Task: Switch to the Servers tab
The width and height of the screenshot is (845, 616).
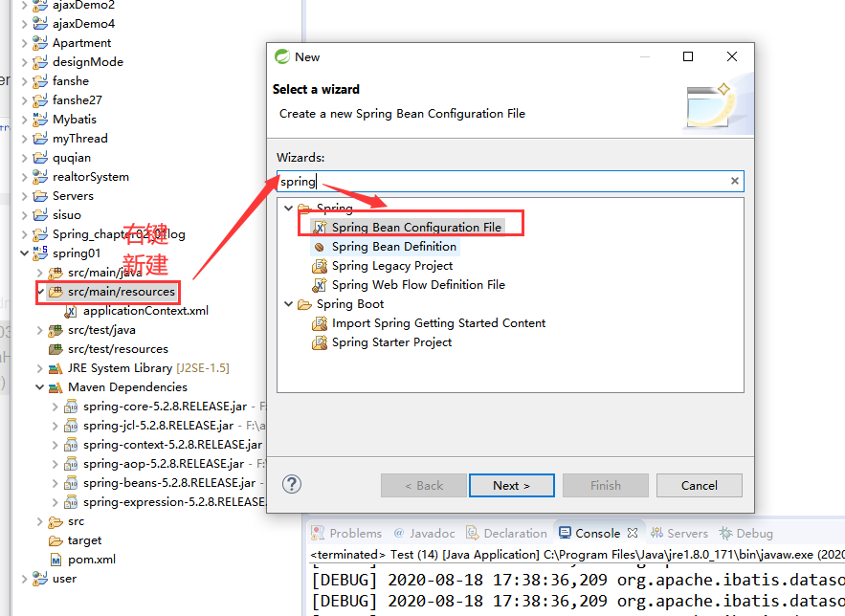Action: tap(679, 533)
